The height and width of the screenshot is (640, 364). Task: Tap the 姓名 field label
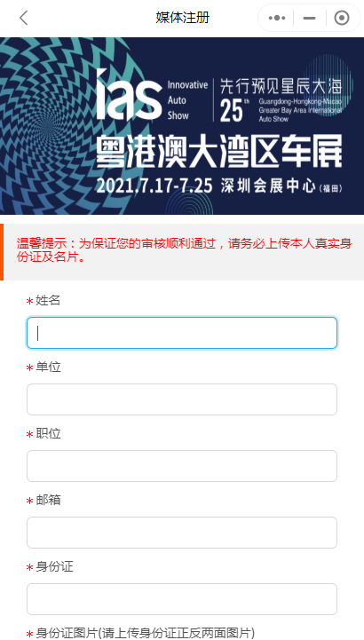click(48, 300)
